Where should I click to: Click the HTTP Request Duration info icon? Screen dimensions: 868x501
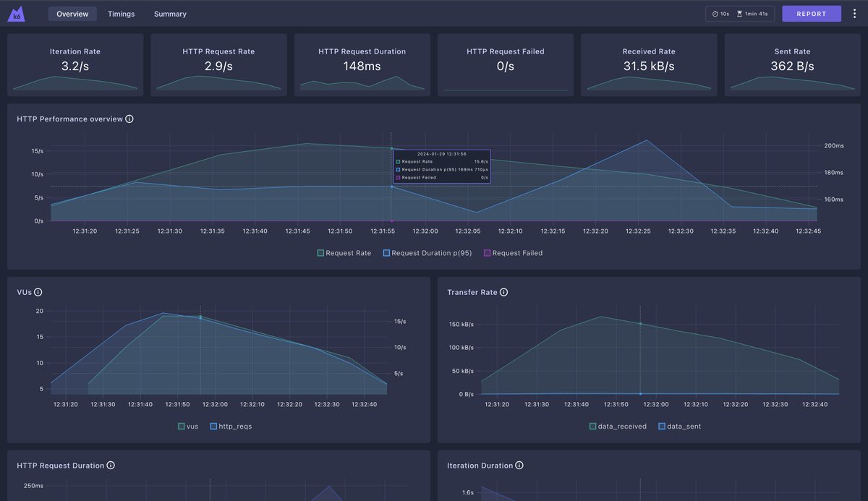coord(111,466)
